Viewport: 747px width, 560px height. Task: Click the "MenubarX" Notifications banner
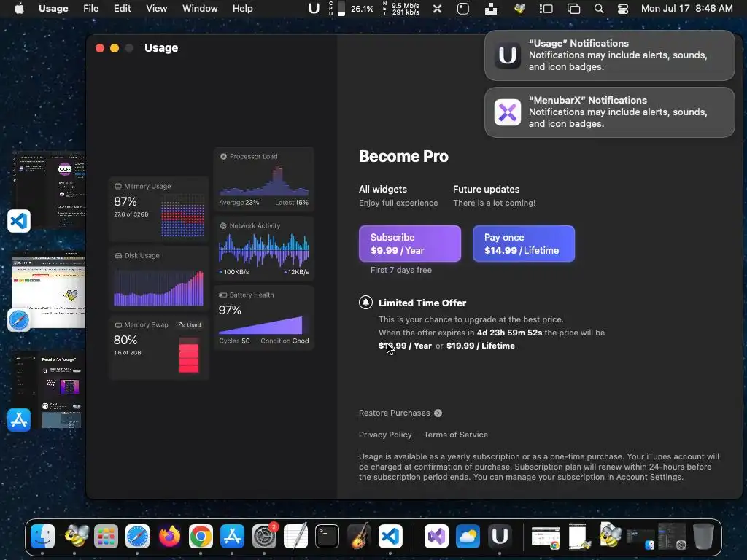coord(609,112)
